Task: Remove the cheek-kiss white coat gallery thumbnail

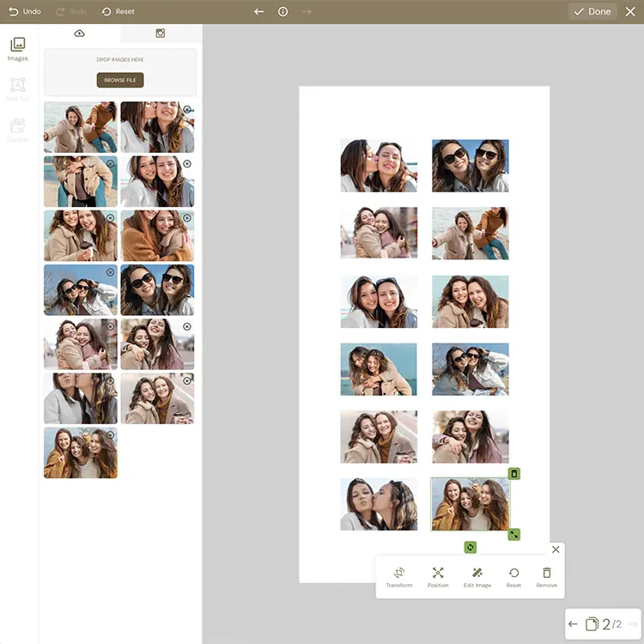Action: [187, 110]
